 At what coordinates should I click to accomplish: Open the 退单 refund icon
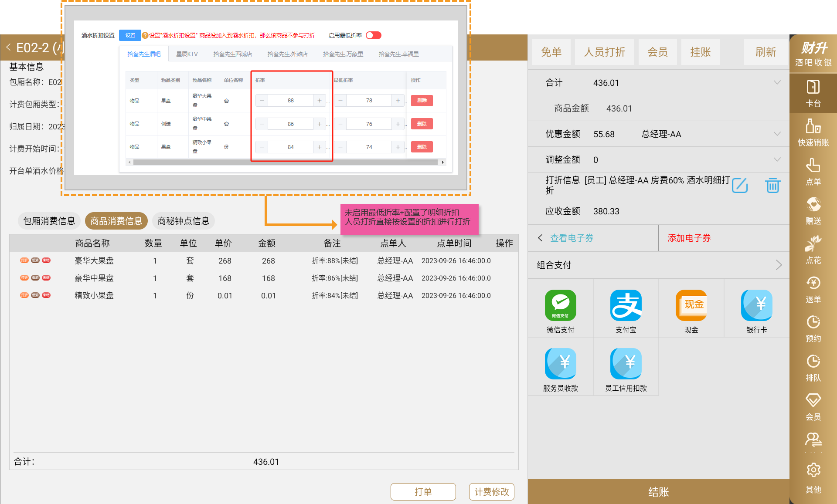(813, 289)
